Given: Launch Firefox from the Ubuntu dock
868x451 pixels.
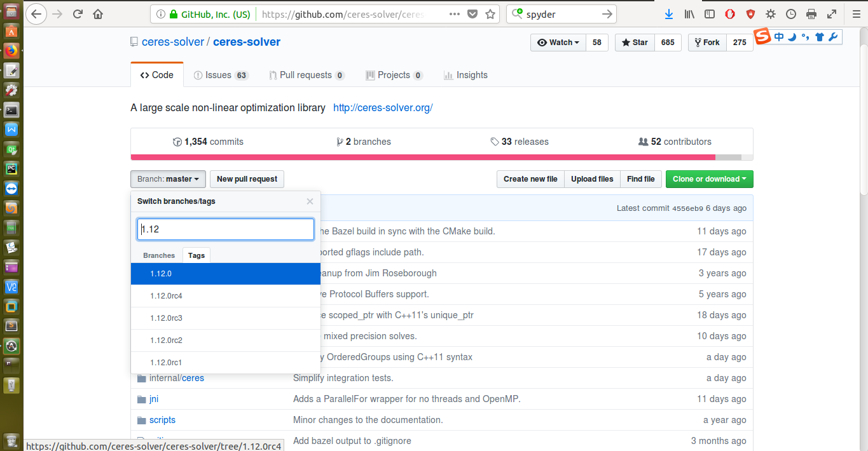Looking at the screenshot, I should point(11,50).
